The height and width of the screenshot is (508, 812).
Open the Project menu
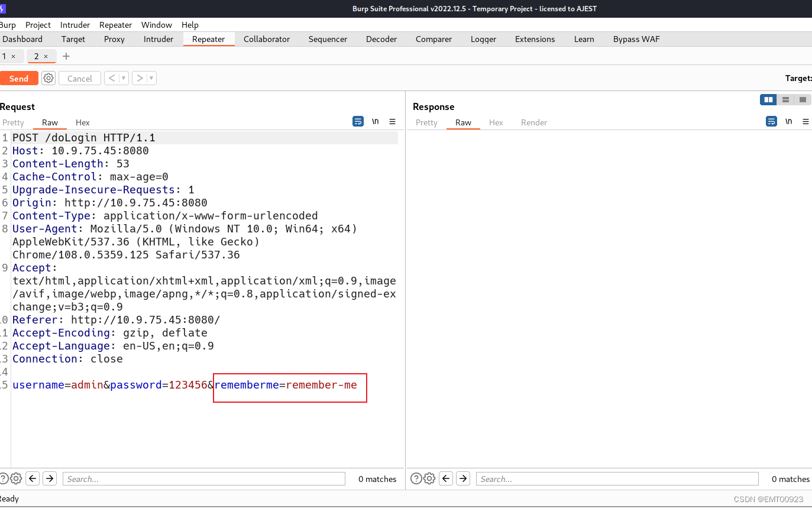pos(38,25)
